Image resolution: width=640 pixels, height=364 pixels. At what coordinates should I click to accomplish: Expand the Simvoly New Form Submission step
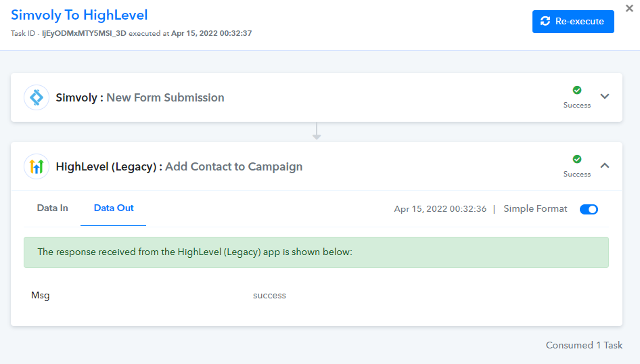click(x=605, y=96)
